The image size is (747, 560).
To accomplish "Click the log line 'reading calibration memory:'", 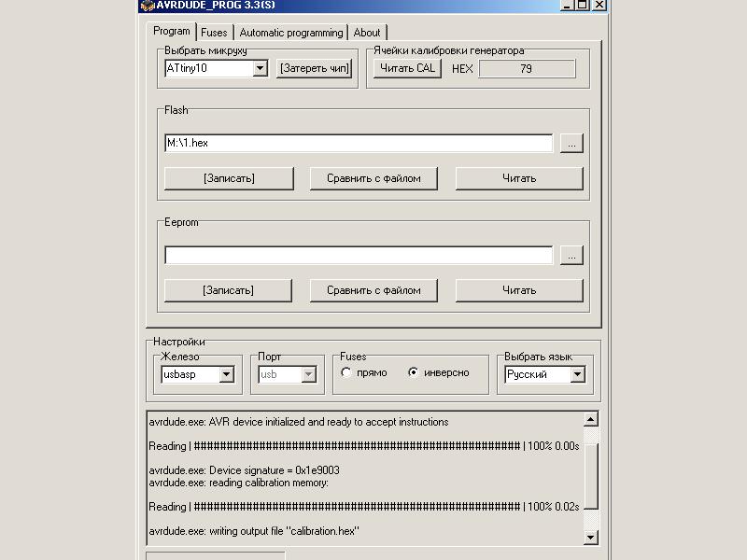I will tap(238, 483).
